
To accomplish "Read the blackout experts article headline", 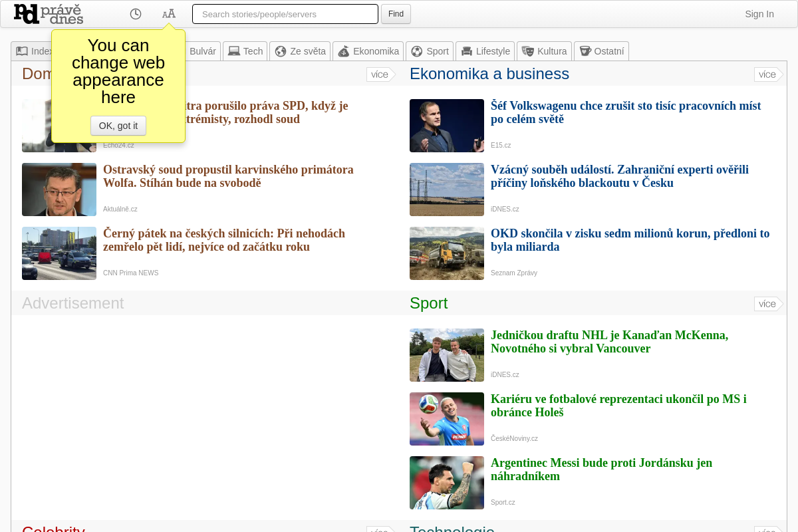I will (x=620, y=176).
